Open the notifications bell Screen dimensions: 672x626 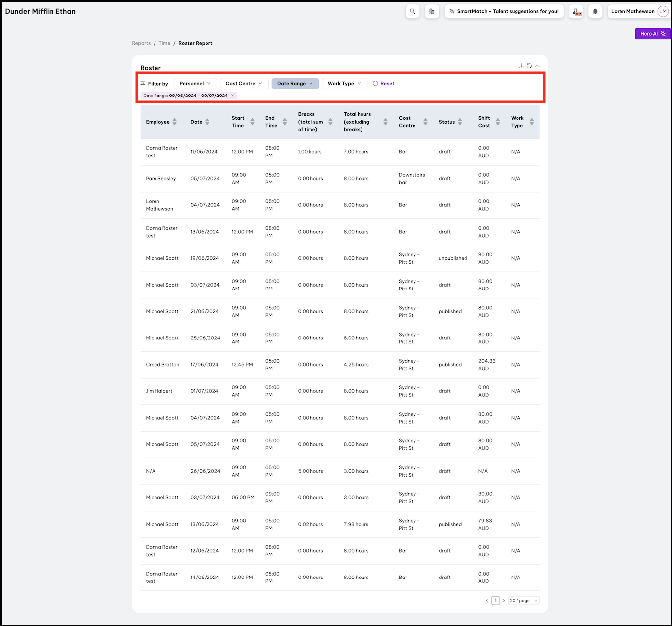click(595, 11)
